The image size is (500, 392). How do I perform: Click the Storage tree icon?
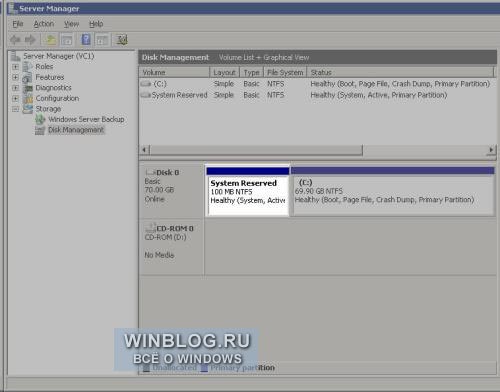tap(28, 109)
